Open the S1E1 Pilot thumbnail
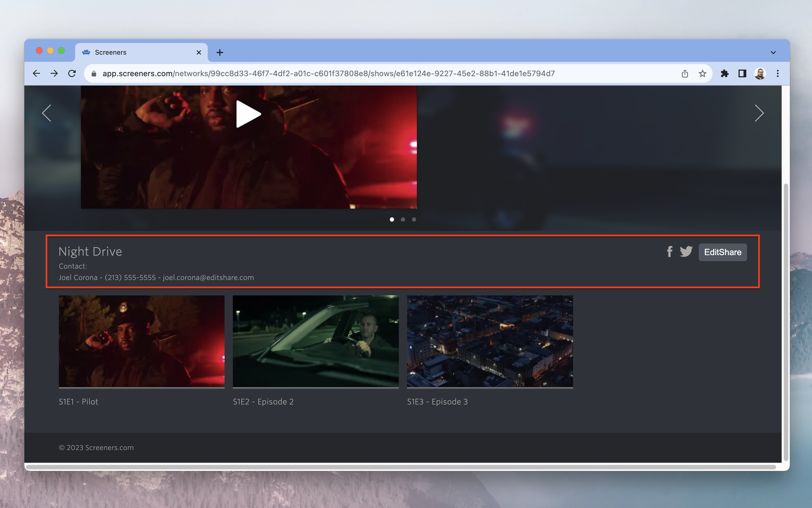812x508 pixels. pyautogui.click(x=141, y=342)
